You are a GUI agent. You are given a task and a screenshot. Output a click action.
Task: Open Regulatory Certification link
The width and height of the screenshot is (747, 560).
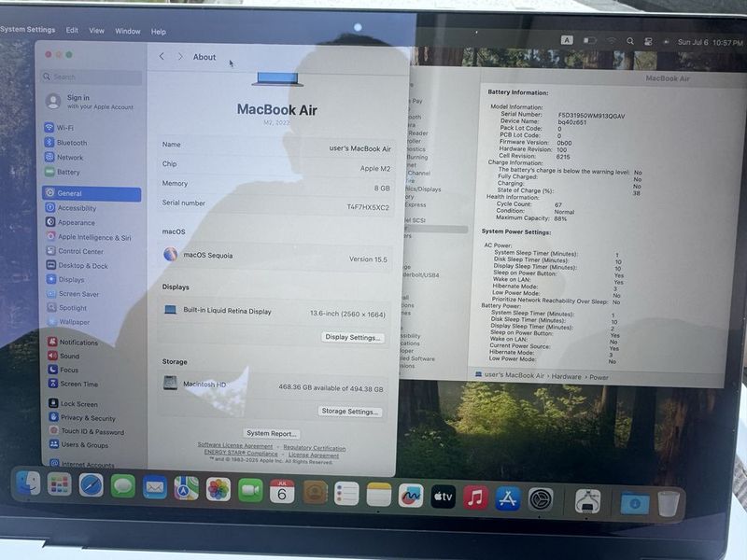pos(315,448)
